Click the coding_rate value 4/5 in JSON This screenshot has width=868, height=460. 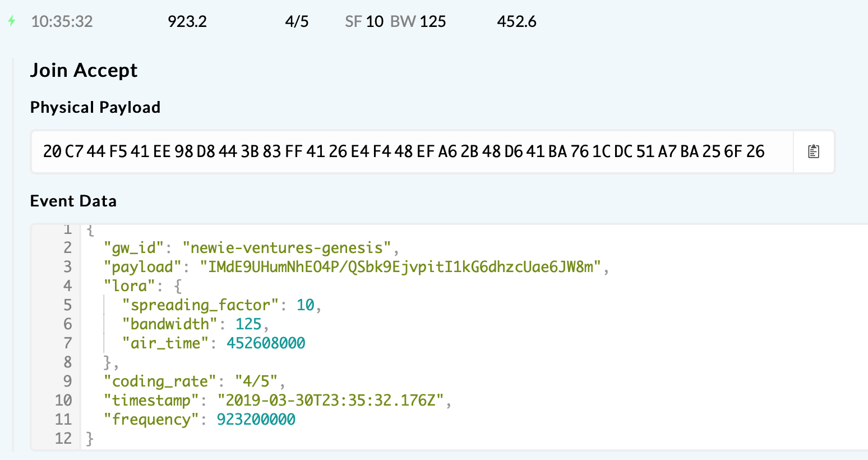click(256, 381)
